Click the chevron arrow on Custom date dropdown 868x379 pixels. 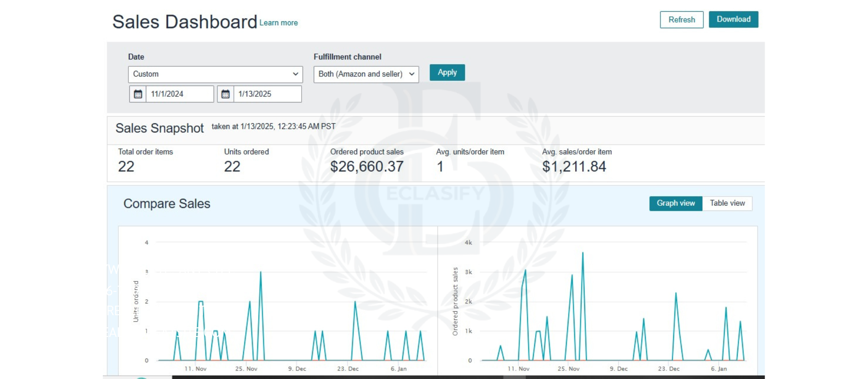coord(295,74)
